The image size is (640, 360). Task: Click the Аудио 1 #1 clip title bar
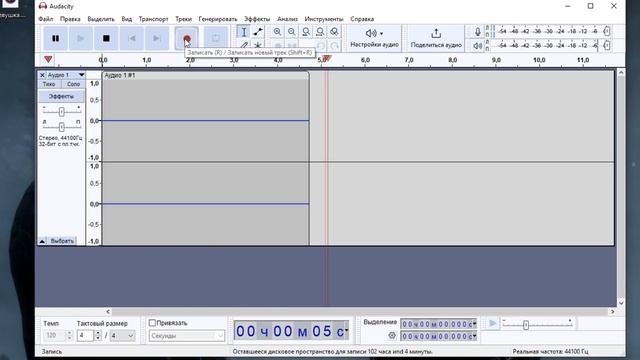(205, 76)
